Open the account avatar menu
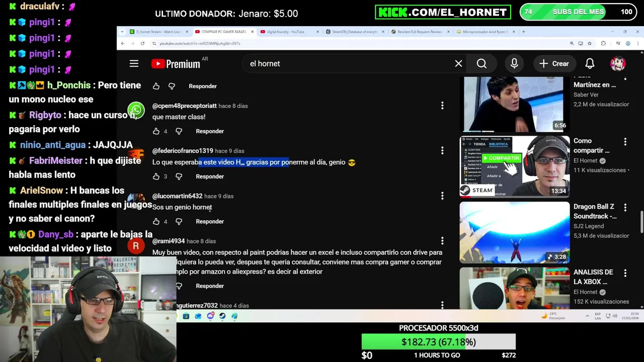 click(618, 63)
